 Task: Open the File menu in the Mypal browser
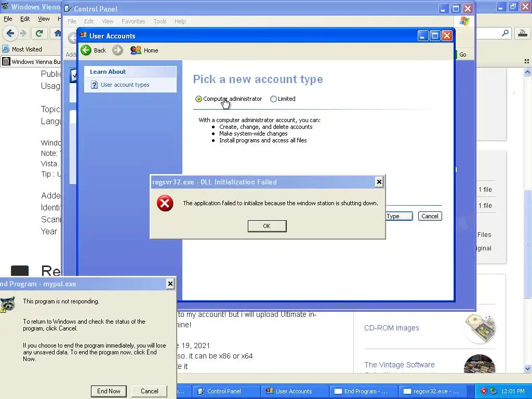[x=8, y=19]
